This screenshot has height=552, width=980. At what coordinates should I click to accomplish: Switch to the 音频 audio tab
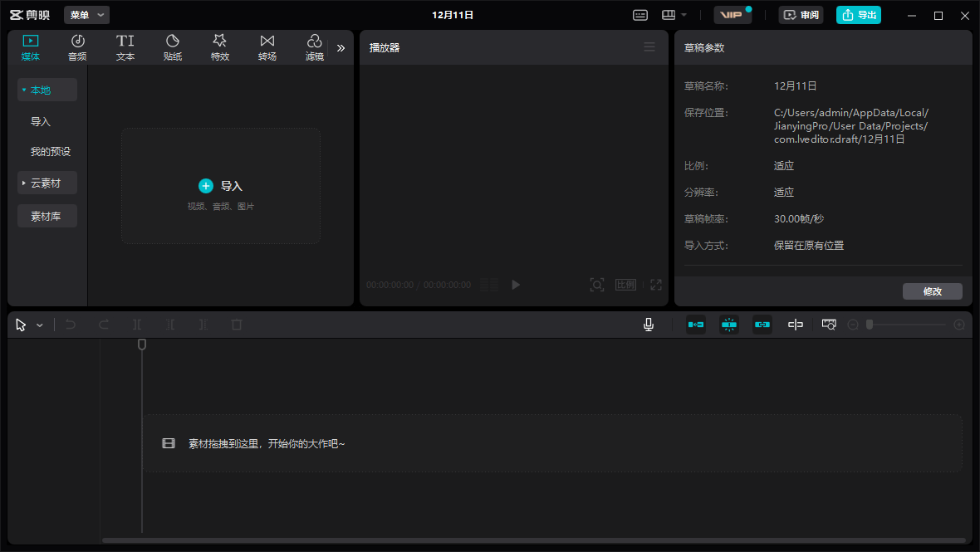[77, 47]
